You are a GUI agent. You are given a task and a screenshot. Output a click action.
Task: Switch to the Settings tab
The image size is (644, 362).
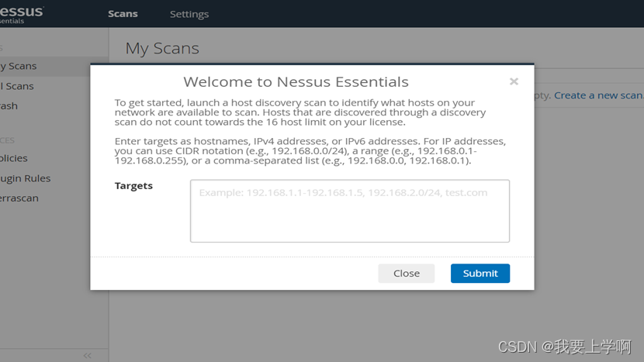pos(189,14)
